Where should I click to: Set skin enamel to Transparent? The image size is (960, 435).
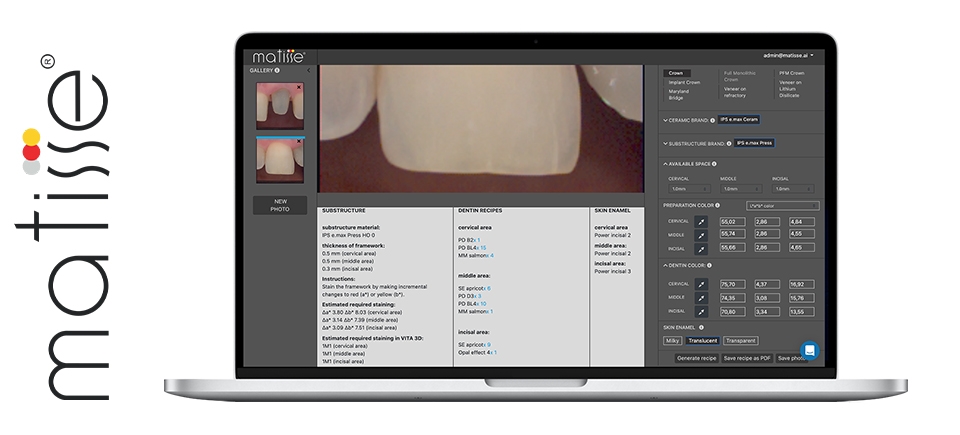(x=741, y=341)
